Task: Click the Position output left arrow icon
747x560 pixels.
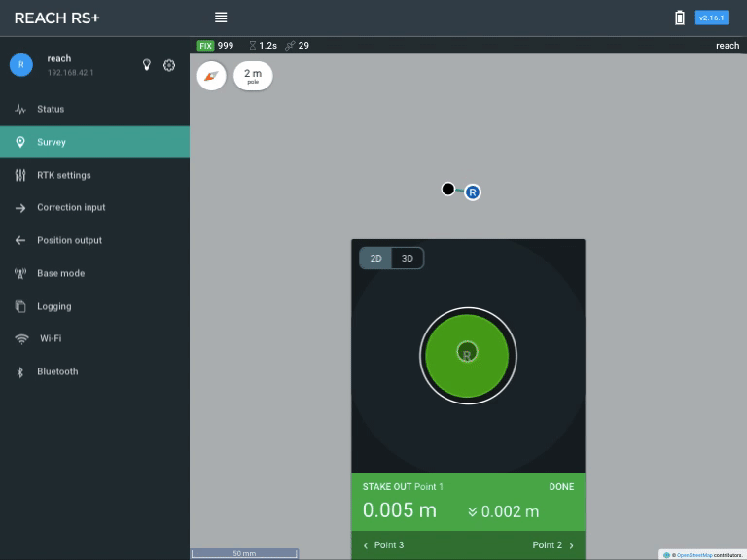Action: (x=20, y=240)
